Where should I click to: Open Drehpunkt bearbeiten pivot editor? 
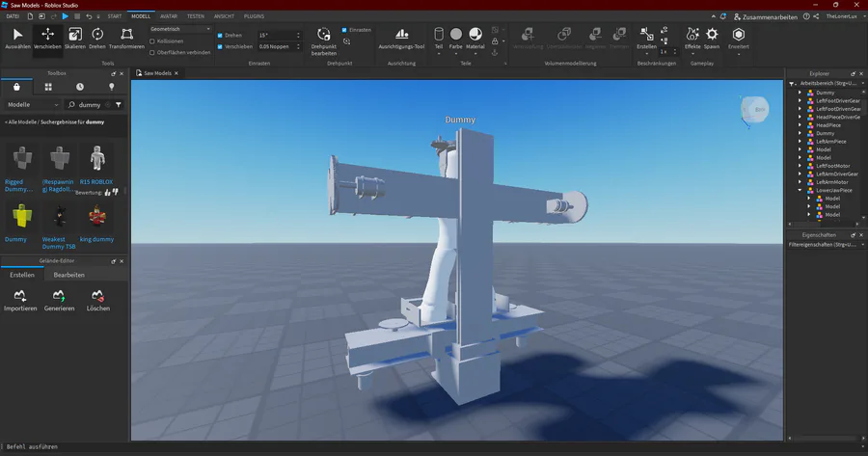coord(324,41)
